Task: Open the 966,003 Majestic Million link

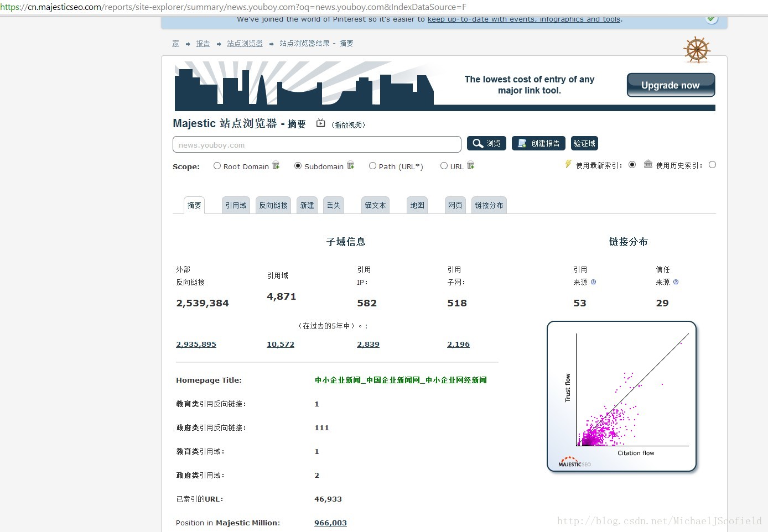Action: (x=330, y=523)
